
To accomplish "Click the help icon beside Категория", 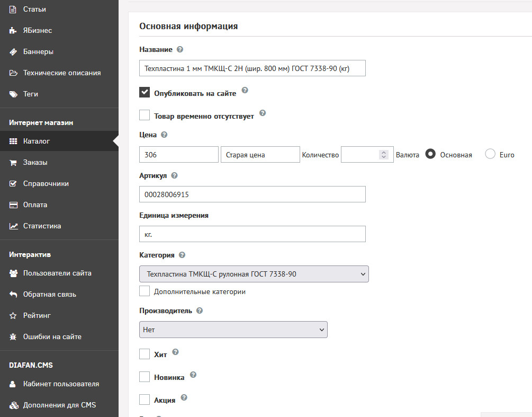I will 182,255.
